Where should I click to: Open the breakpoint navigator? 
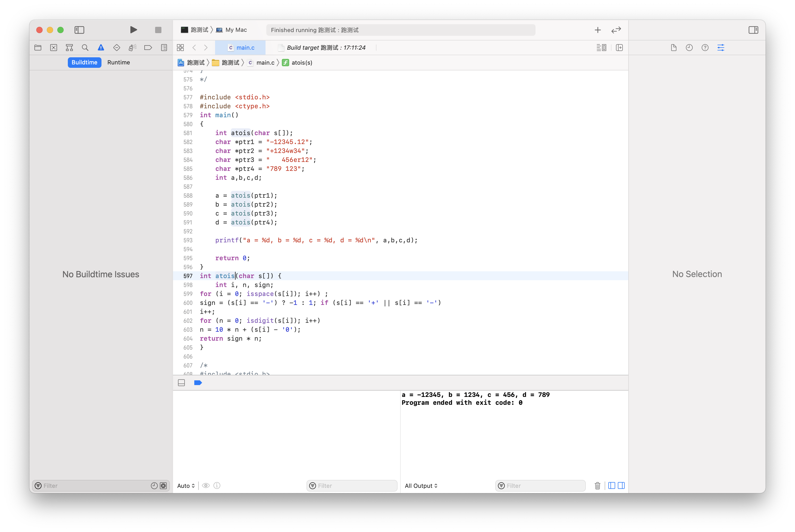coord(148,48)
